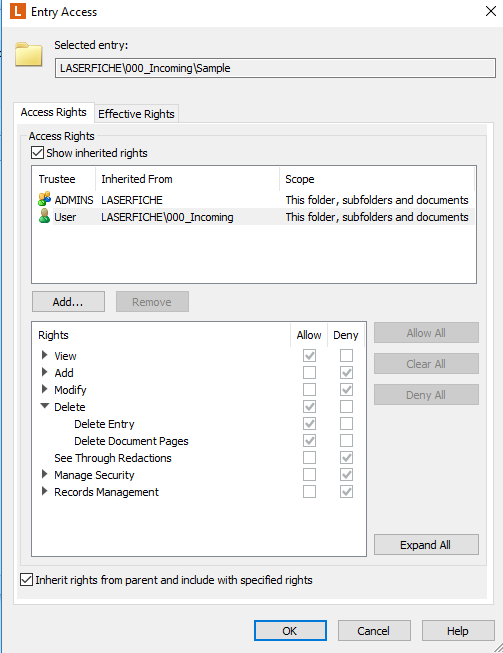Click the Add... trustee button
The width and height of the screenshot is (503, 653).
click(x=68, y=302)
